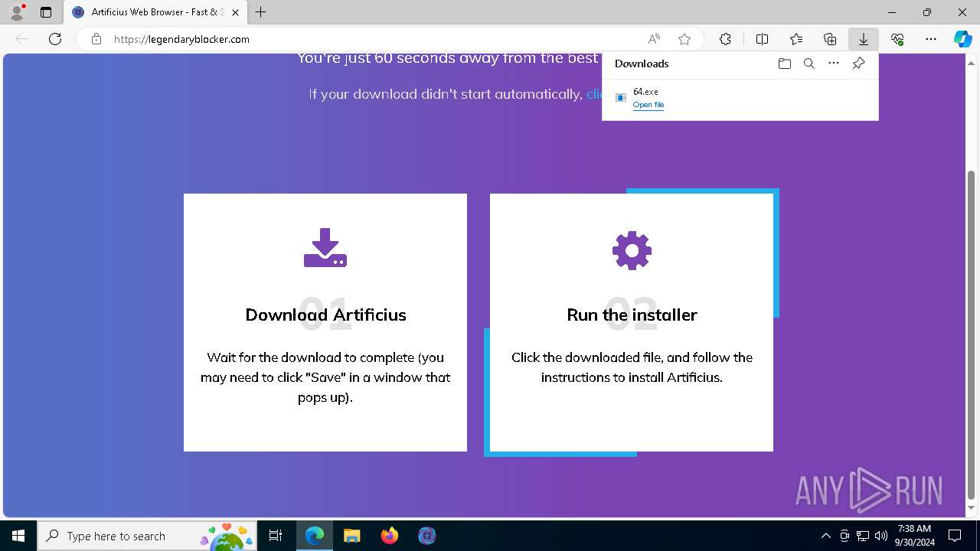Select the 64.exe download entry
The image size is (980, 551).
click(x=740, y=98)
